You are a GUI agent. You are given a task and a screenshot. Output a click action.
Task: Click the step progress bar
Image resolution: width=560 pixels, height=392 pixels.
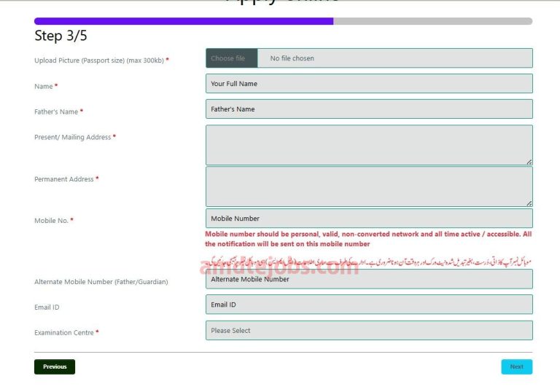tap(283, 21)
